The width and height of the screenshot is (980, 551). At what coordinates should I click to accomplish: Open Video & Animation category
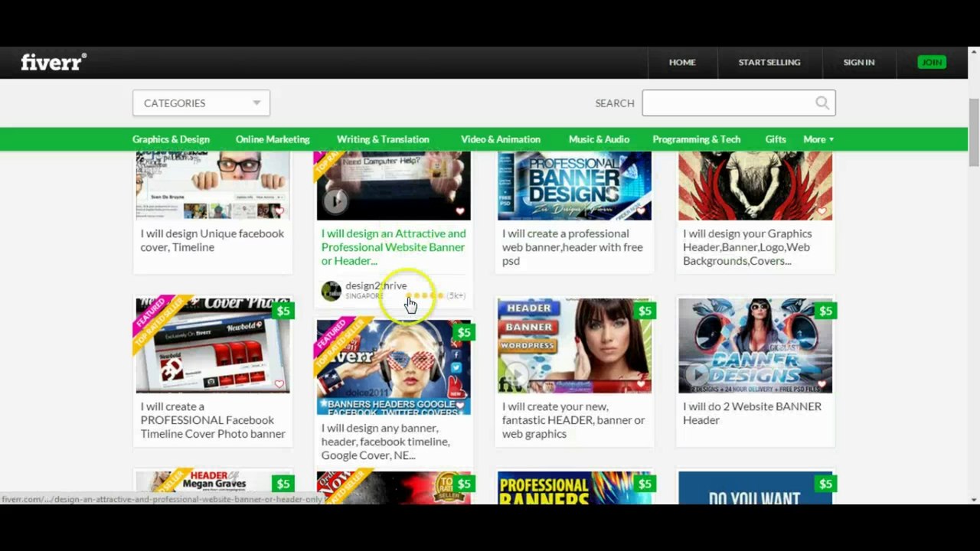(x=501, y=139)
